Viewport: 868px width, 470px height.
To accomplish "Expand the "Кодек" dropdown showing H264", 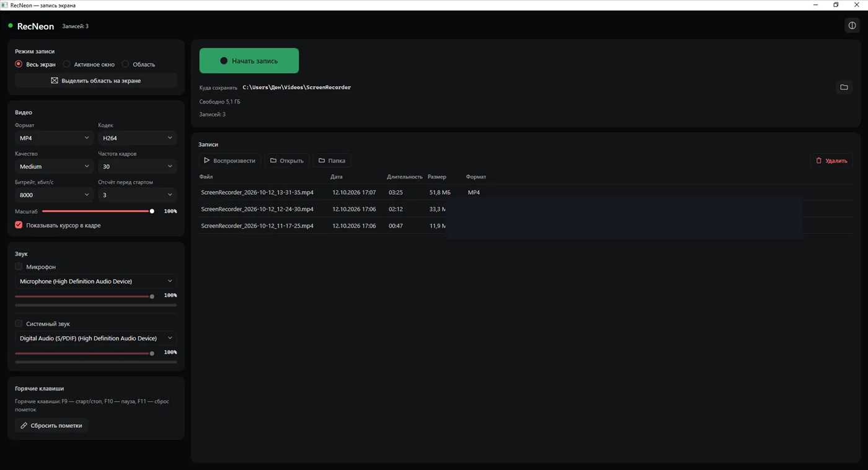I will [137, 138].
